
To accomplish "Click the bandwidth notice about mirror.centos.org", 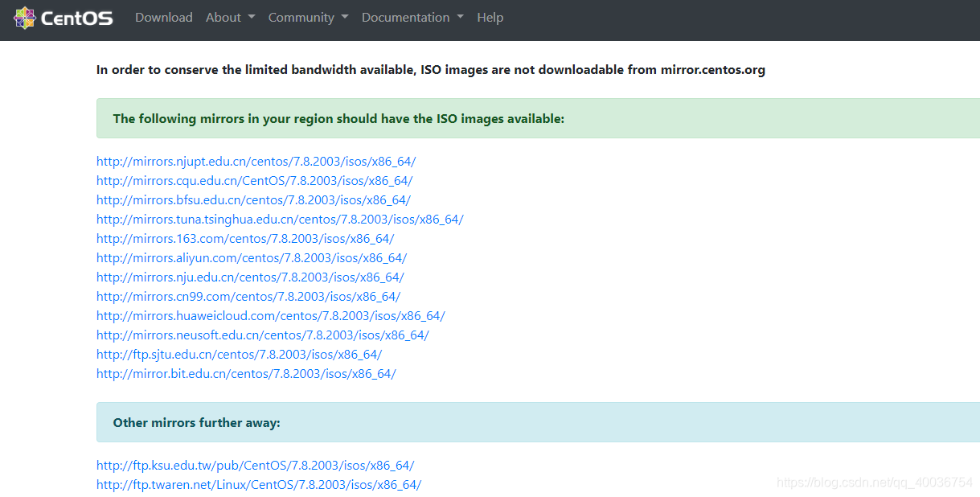I will click(x=431, y=70).
